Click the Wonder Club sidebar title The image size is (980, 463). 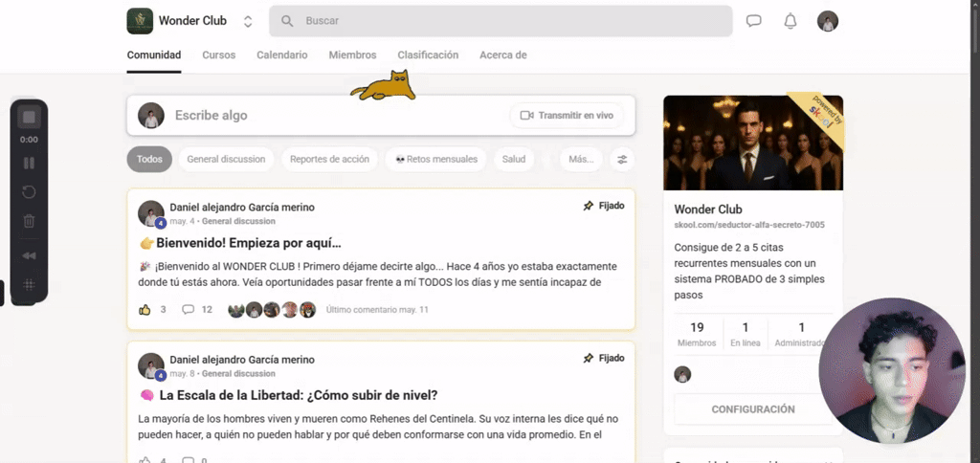coord(708,209)
